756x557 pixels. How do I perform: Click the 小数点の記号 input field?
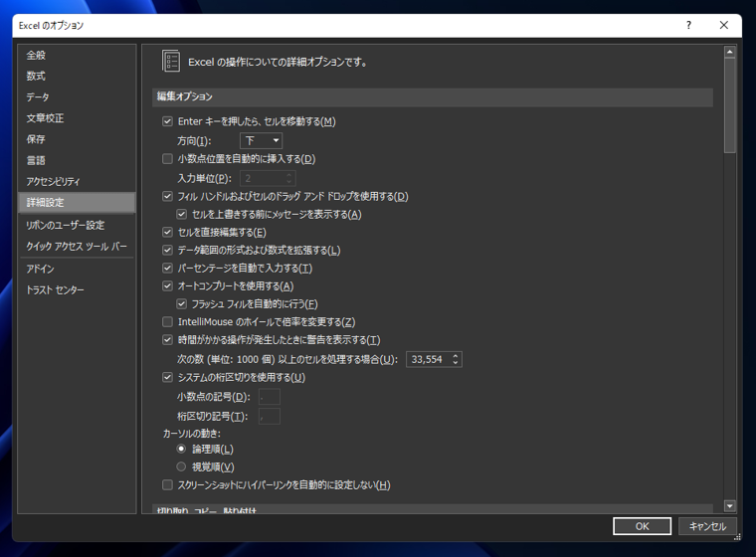pos(269,397)
